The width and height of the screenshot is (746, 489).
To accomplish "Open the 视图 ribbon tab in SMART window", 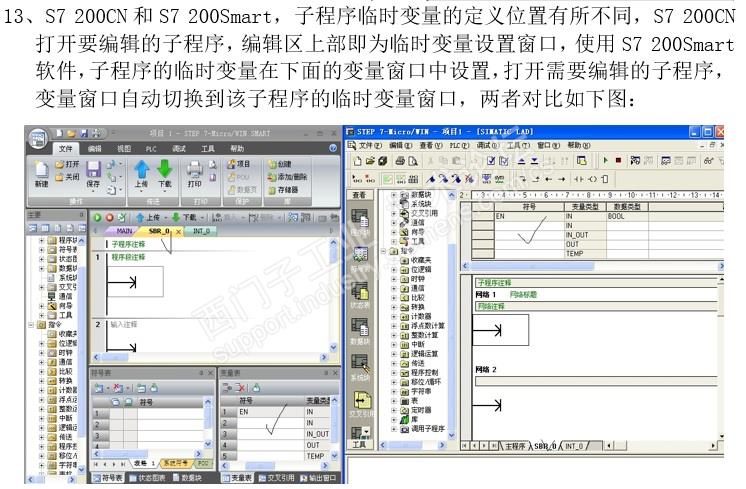I will pos(124,148).
